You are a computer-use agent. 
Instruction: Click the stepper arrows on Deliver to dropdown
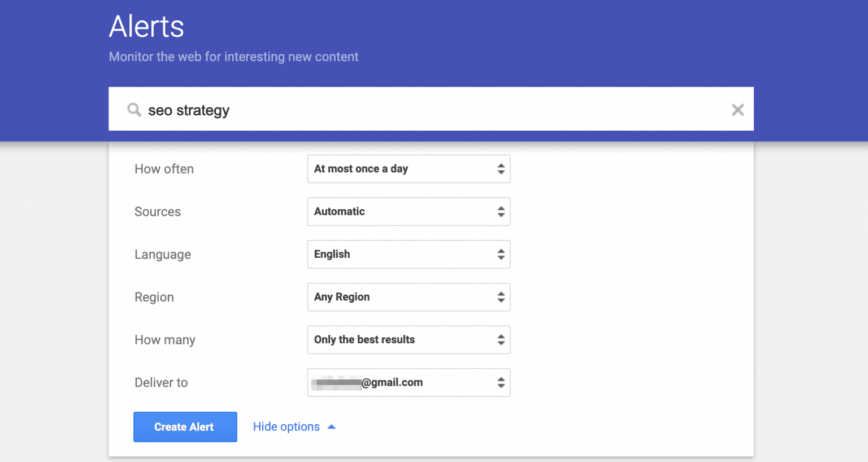coord(501,382)
